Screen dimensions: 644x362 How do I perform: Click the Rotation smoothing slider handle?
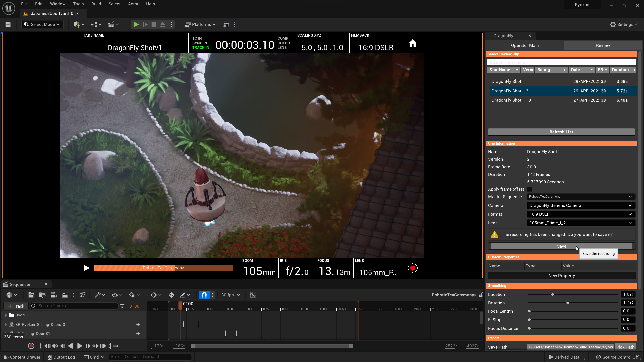click(568, 303)
